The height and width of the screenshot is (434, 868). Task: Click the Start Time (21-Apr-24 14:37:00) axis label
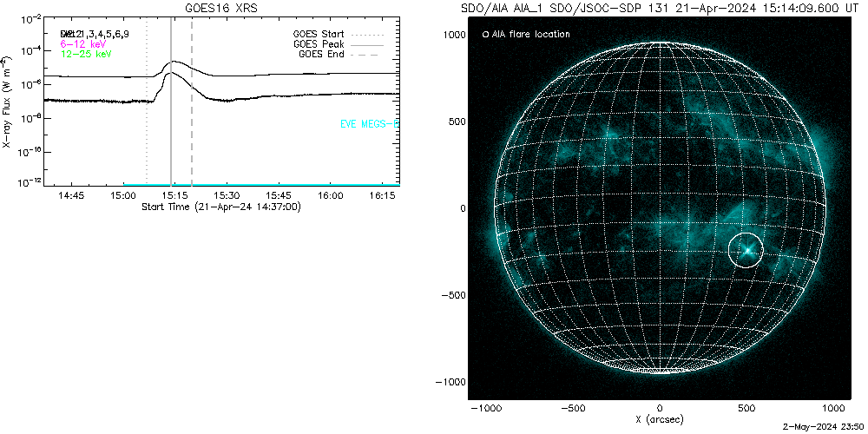point(220,207)
